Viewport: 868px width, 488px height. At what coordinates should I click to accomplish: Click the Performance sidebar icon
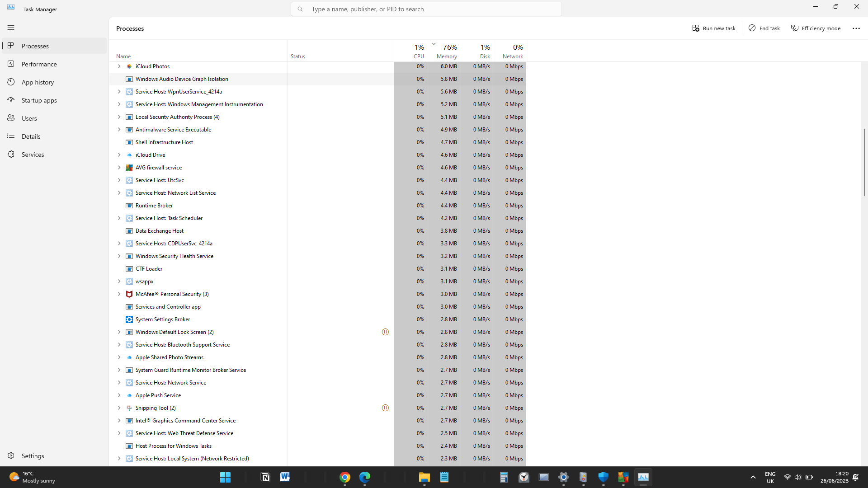11,64
